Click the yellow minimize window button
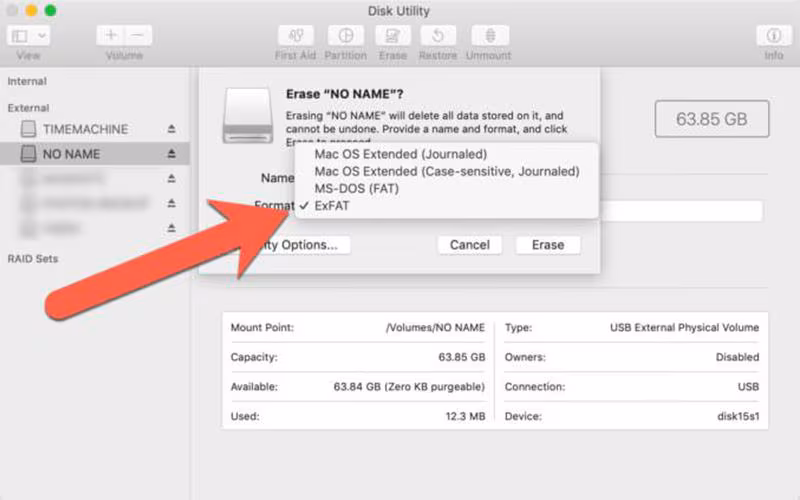 point(31,11)
